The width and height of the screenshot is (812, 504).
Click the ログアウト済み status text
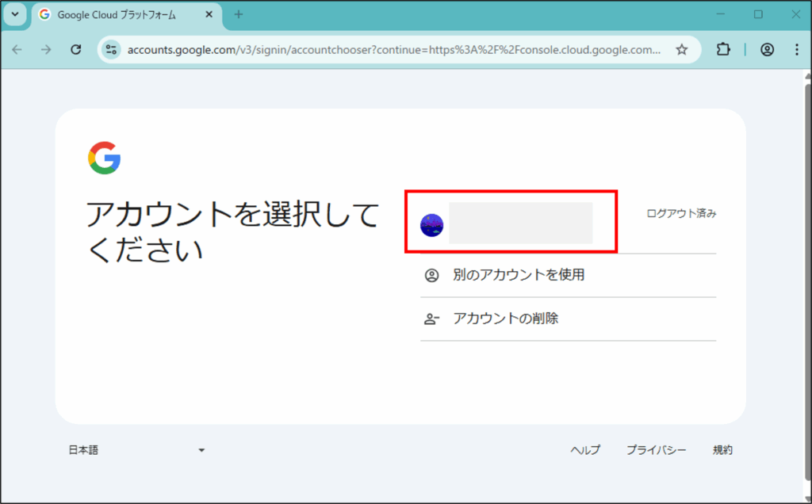coord(681,213)
